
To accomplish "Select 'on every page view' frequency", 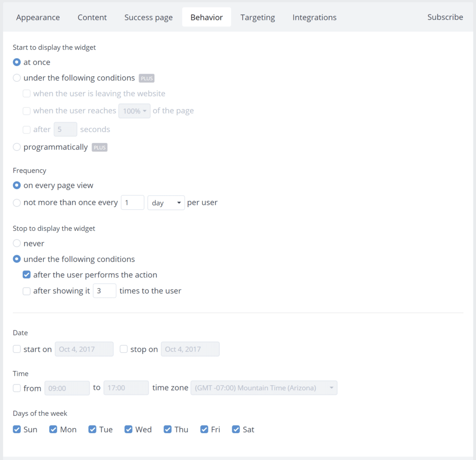I will coord(17,185).
